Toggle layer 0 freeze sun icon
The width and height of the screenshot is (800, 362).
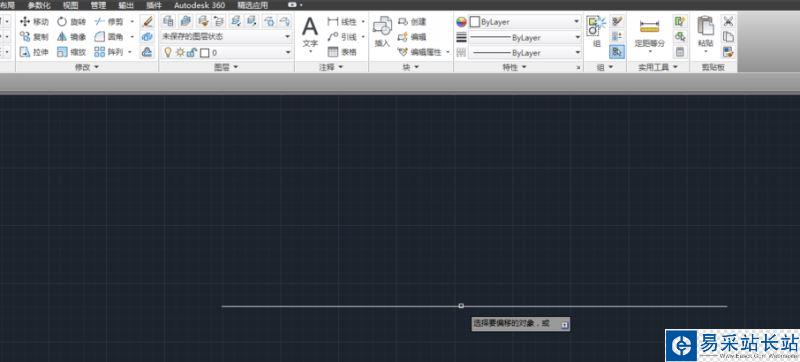tap(180, 52)
